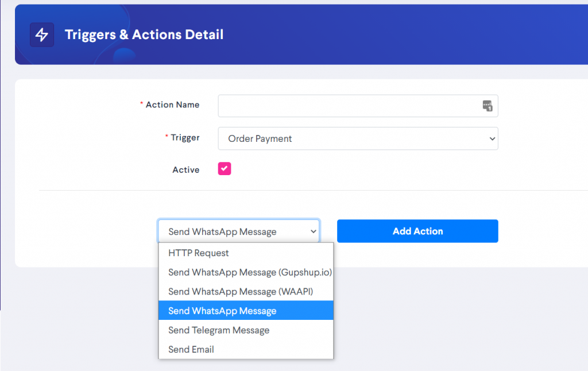This screenshot has width=588, height=371.
Task: Click the Add Action button
Action: [x=417, y=231]
